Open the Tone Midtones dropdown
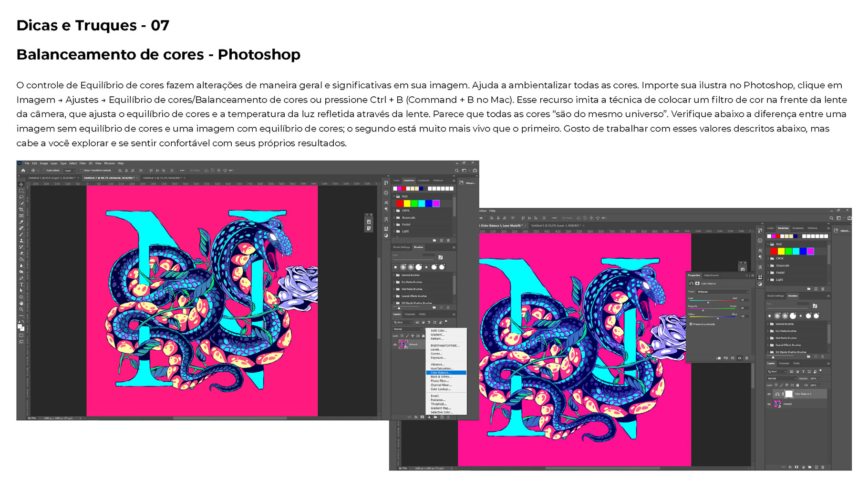The image size is (868, 488). [723, 292]
